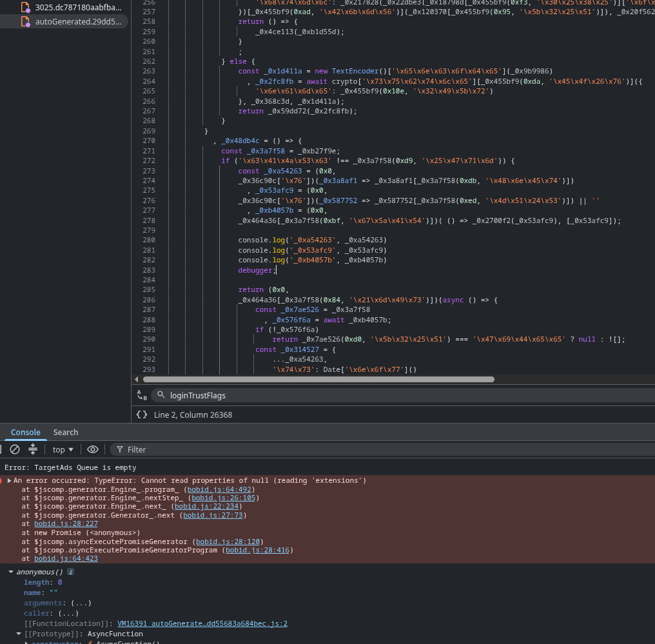The image size is (655, 644).
Task: Click the funnel icon beside Filter
Action: (120, 449)
